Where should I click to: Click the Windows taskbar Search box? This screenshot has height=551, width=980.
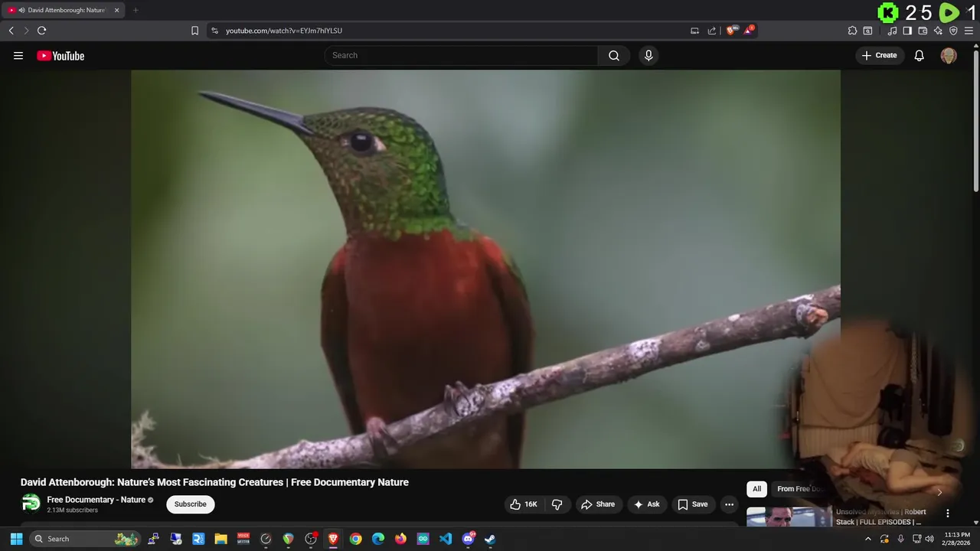coord(84,539)
